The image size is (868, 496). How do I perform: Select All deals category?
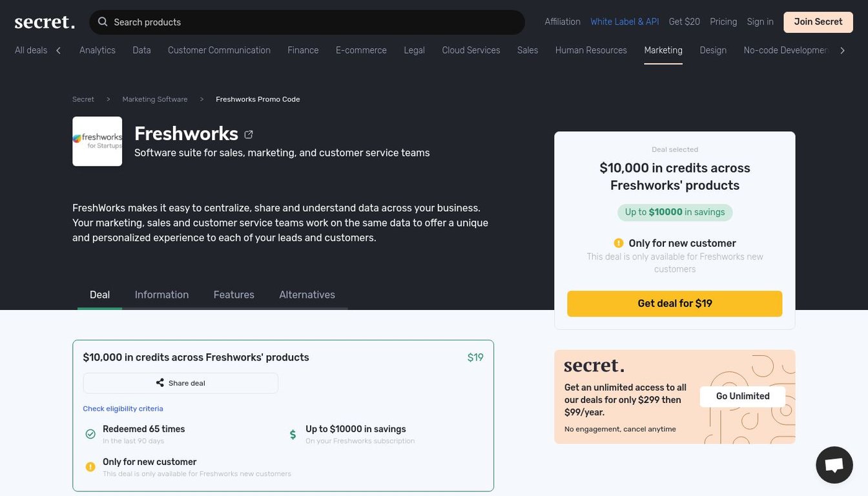coord(31,50)
